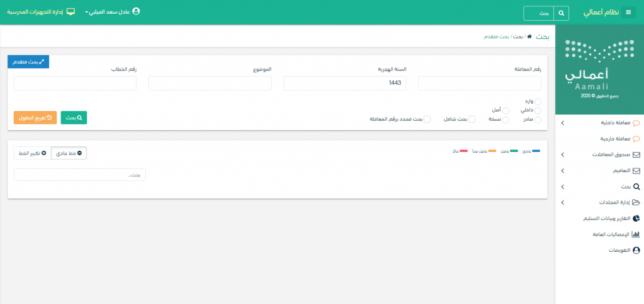Open التفويضات user circle icon in sidebar
644x304 pixels.
pos(636,250)
